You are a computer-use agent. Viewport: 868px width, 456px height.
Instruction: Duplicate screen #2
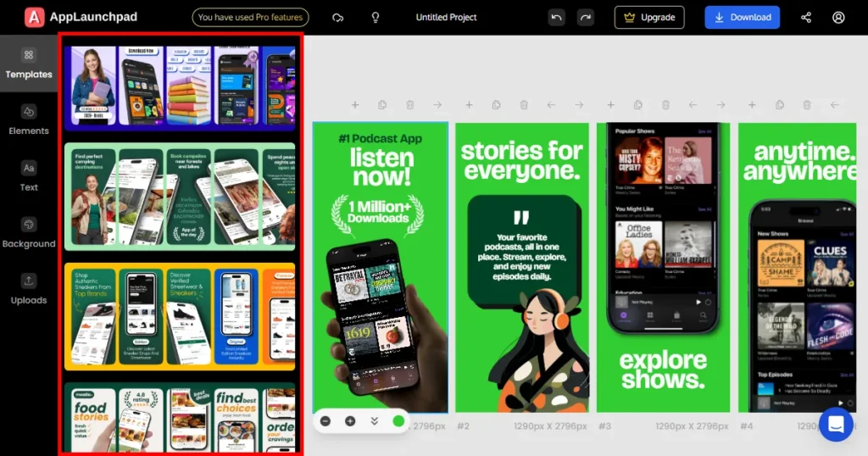pos(496,104)
